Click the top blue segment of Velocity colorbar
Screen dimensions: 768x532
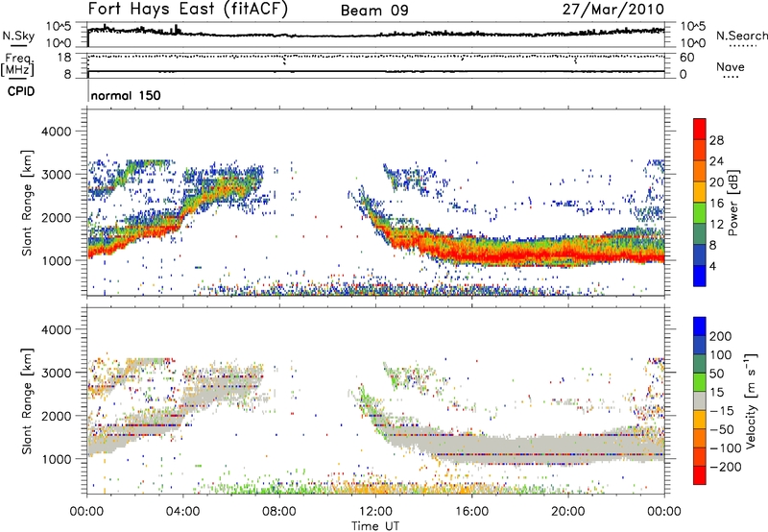[700, 326]
